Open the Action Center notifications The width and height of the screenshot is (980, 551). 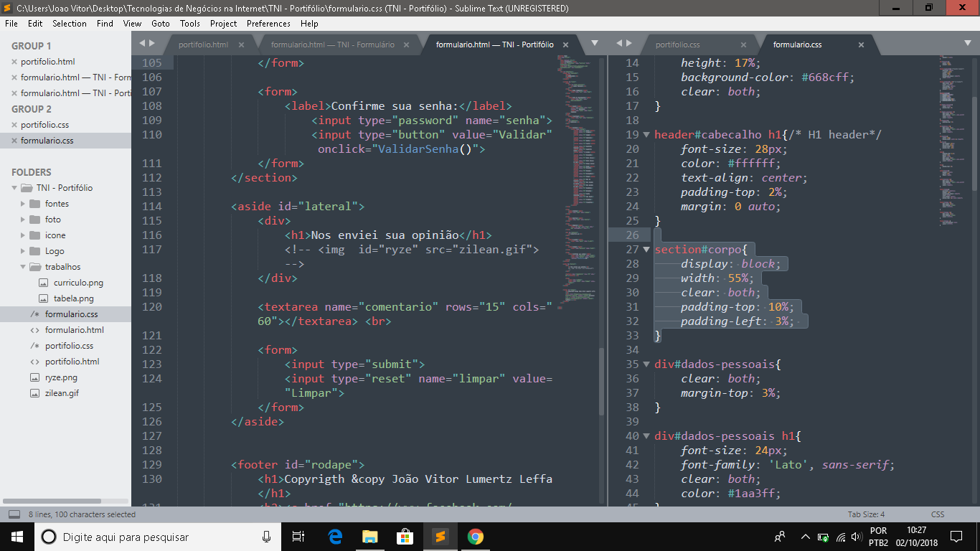point(956,537)
